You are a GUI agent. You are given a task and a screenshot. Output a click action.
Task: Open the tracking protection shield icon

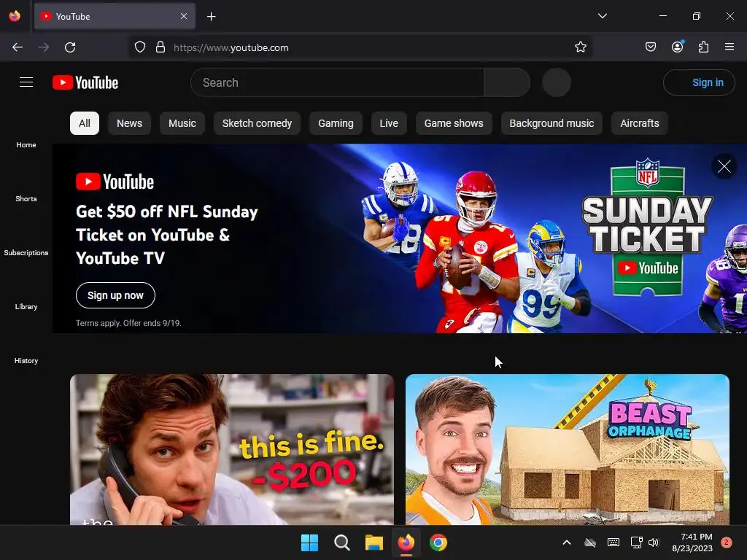(x=139, y=47)
